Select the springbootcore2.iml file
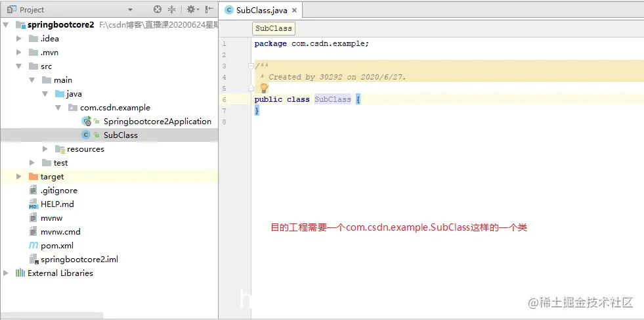Viewport: 644px width, 320px height. [79, 260]
